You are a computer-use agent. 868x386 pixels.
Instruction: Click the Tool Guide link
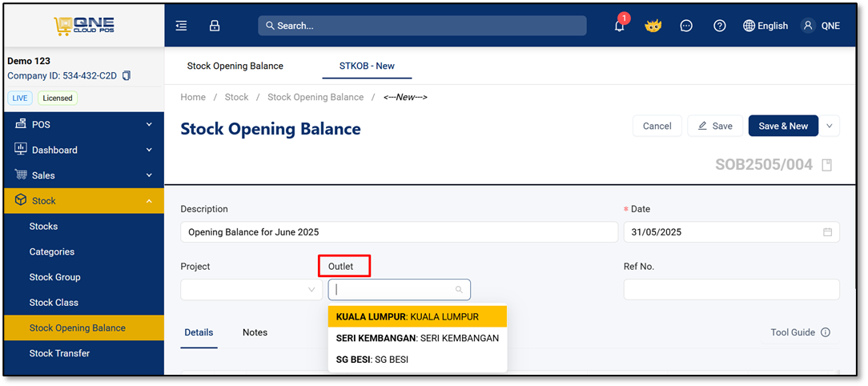[793, 332]
